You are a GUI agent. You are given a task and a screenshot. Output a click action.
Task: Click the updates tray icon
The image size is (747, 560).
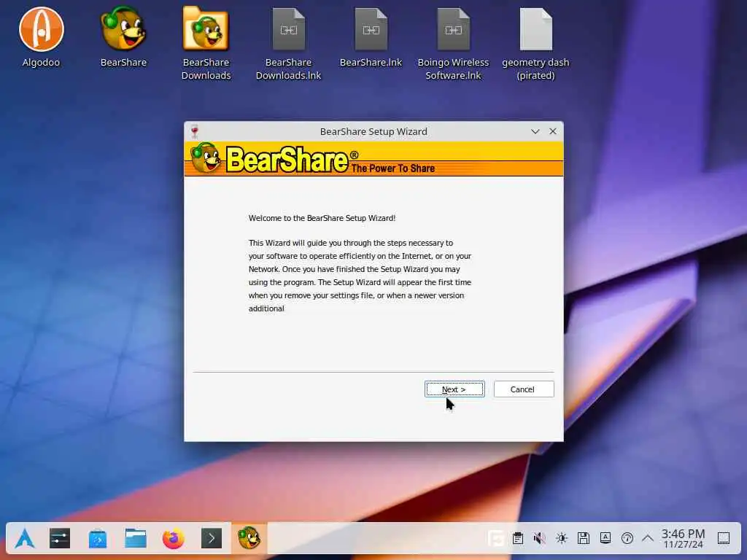496,539
